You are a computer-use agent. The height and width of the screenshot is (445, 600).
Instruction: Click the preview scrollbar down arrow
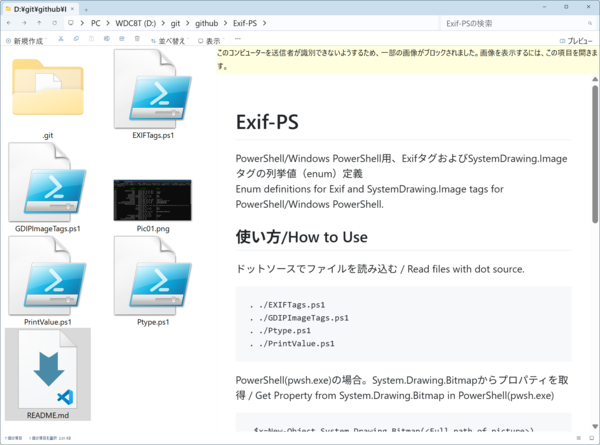click(x=595, y=426)
